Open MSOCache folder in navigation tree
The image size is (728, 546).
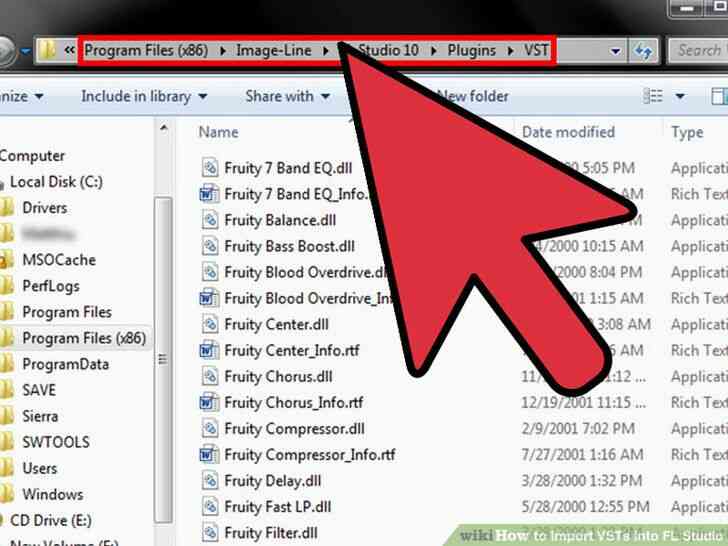[59, 260]
